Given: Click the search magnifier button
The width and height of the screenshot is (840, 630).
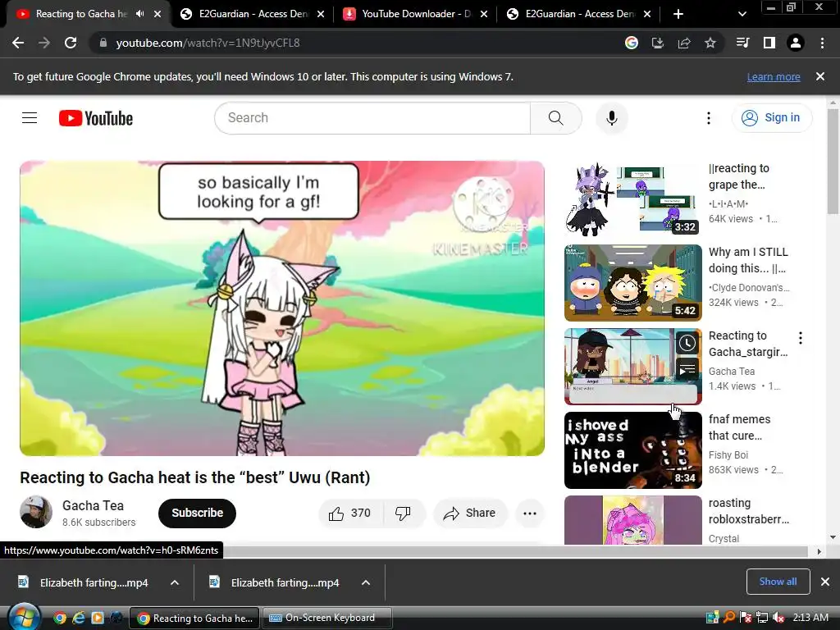Looking at the screenshot, I should [555, 118].
